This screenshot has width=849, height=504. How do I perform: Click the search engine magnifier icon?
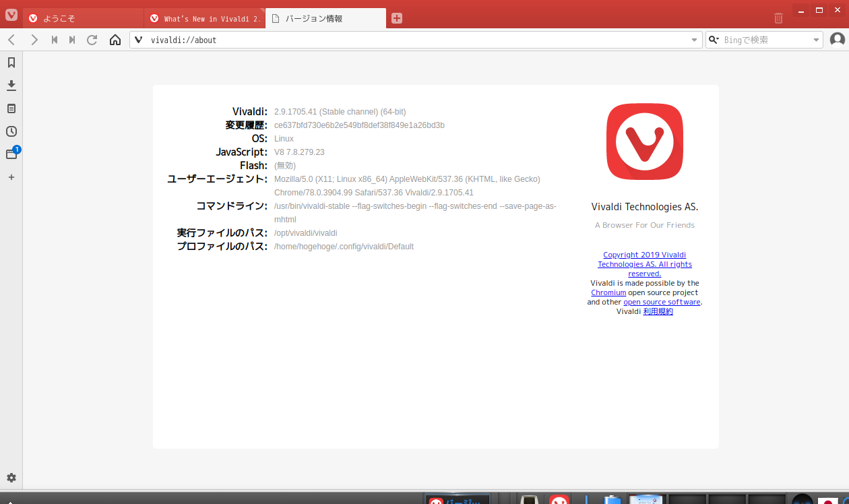[x=714, y=40]
